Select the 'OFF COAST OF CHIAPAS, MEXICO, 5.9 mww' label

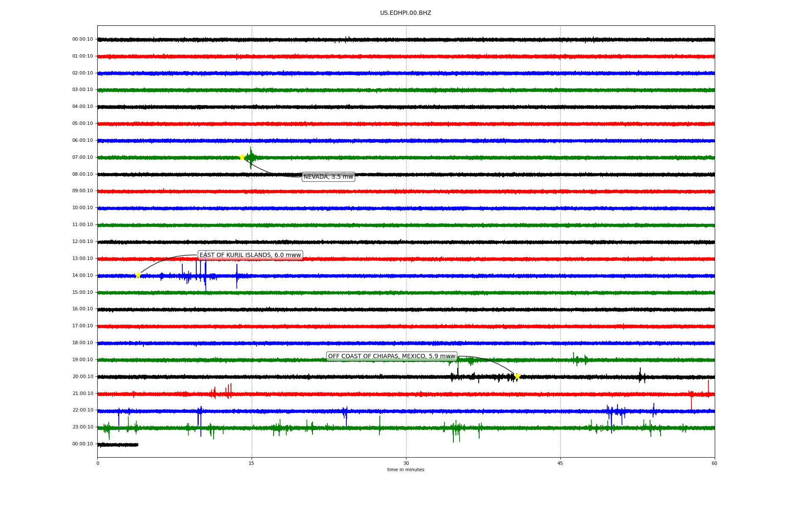(392, 356)
